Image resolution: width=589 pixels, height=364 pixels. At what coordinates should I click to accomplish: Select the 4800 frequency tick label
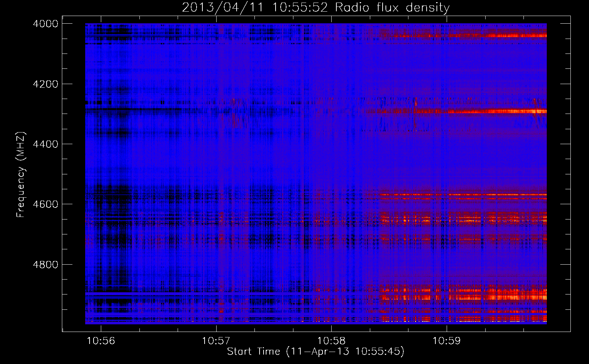[46, 264]
